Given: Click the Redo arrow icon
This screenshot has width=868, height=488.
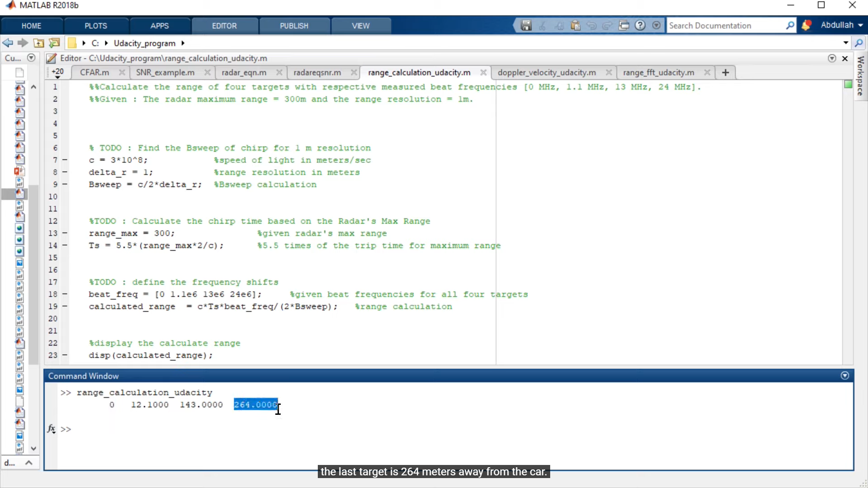Looking at the screenshot, I should (x=608, y=25).
